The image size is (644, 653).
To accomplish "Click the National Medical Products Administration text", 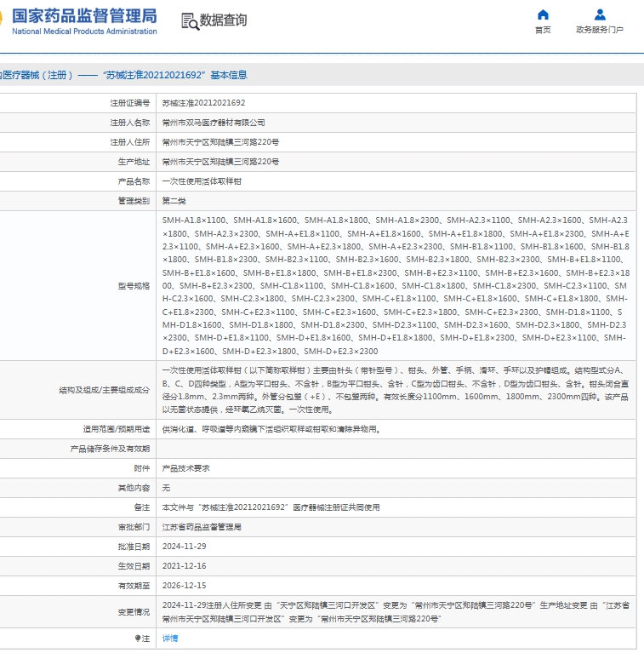I will (x=84, y=32).
